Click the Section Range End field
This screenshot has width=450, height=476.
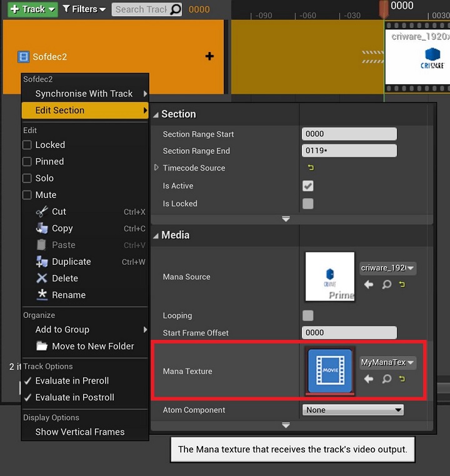point(349,151)
